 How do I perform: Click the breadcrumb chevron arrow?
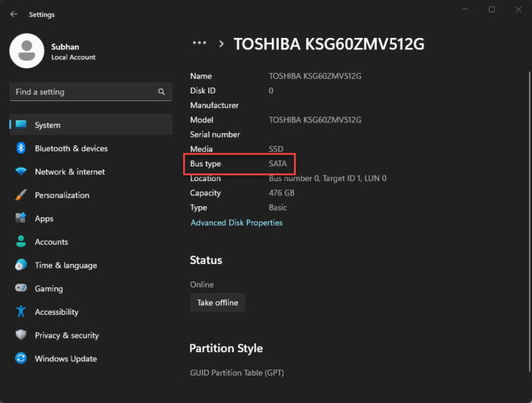(x=221, y=44)
